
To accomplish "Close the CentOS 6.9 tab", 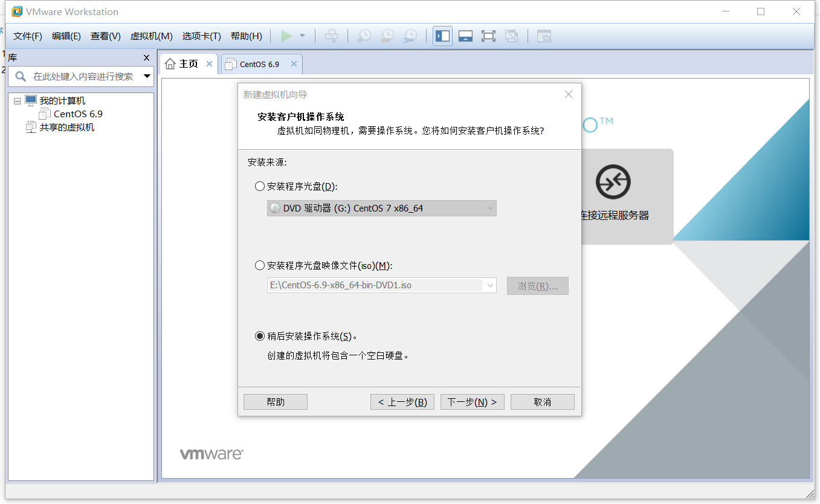I will pyautogui.click(x=294, y=64).
